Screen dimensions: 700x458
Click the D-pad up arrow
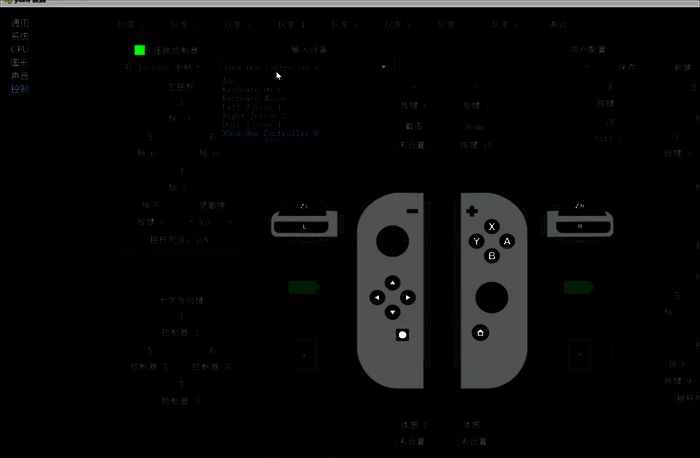[x=393, y=283]
